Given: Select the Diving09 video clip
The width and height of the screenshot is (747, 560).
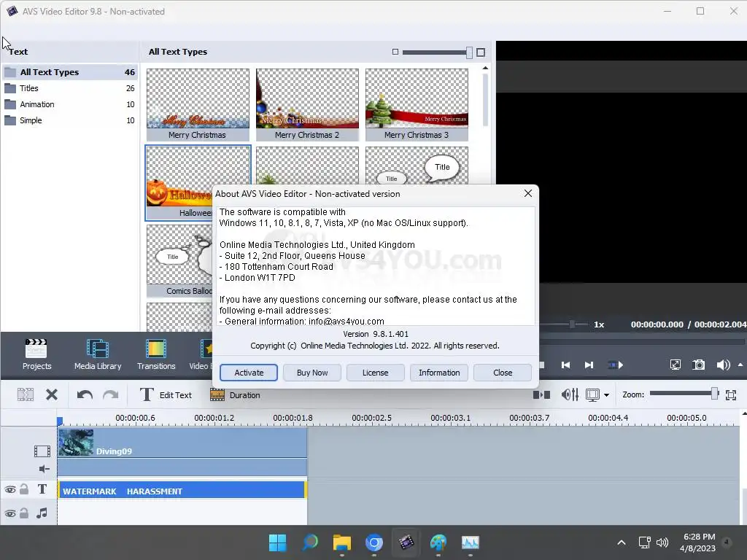Looking at the screenshot, I should click(182, 443).
